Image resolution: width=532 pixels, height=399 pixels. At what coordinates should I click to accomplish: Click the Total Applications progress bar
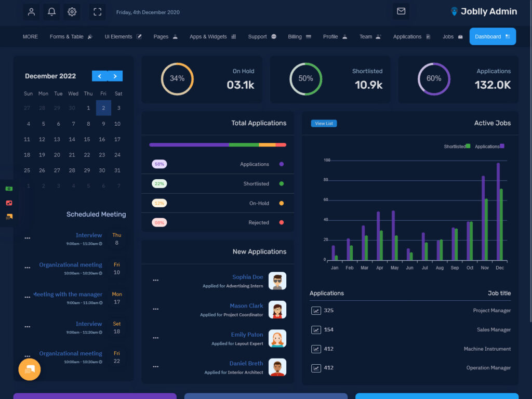click(218, 145)
